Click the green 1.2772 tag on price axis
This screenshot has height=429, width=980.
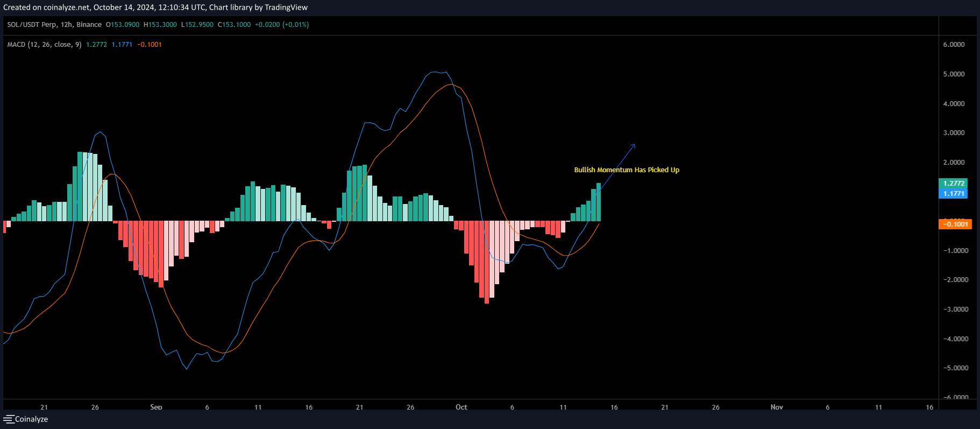(953, 184)
